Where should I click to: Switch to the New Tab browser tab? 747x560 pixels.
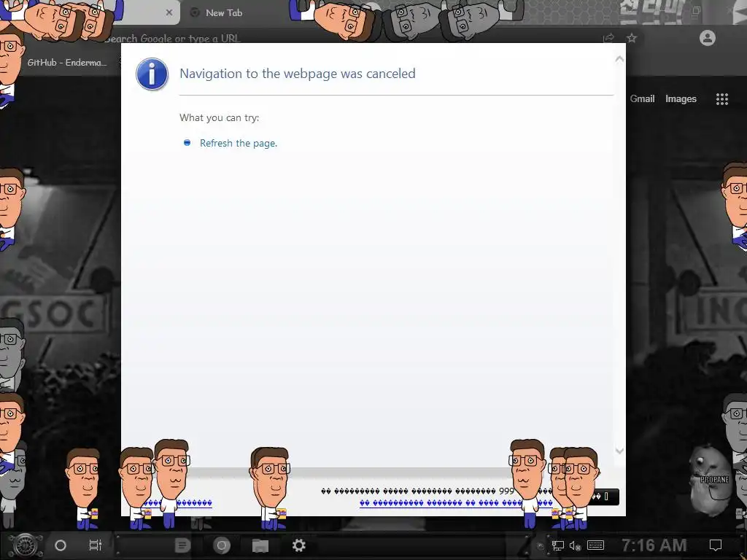[x=224, y=13]
